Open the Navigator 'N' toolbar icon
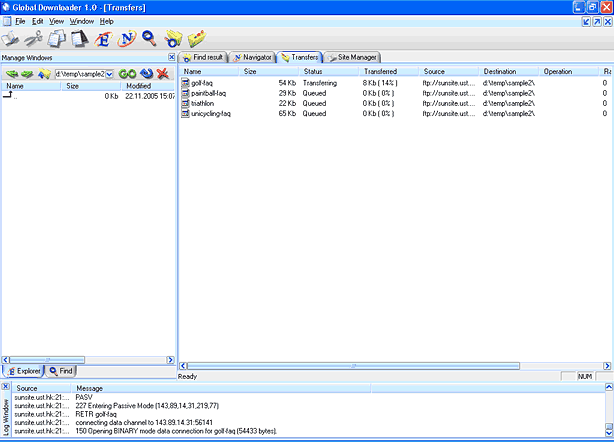The height and width of the screenshot is (442, 614). click(127, 39)
